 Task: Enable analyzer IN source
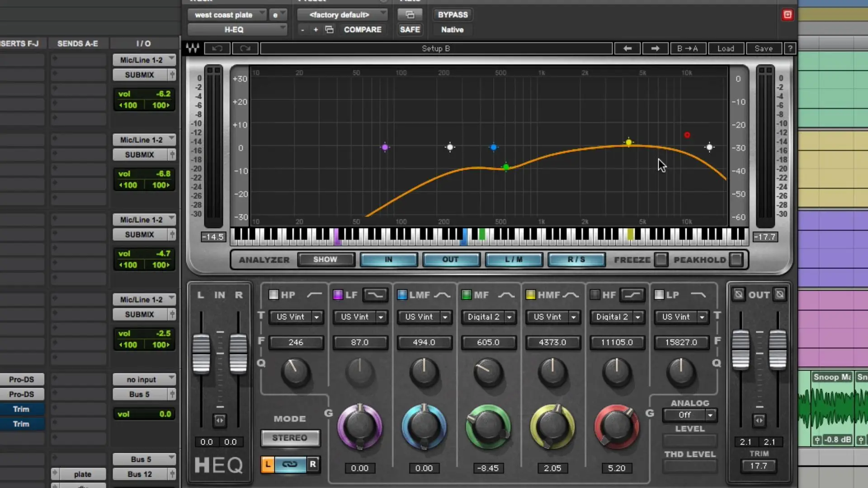pos(388,259)
